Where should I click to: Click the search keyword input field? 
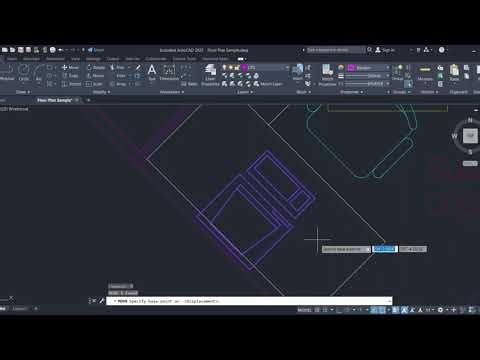(335, 50)
